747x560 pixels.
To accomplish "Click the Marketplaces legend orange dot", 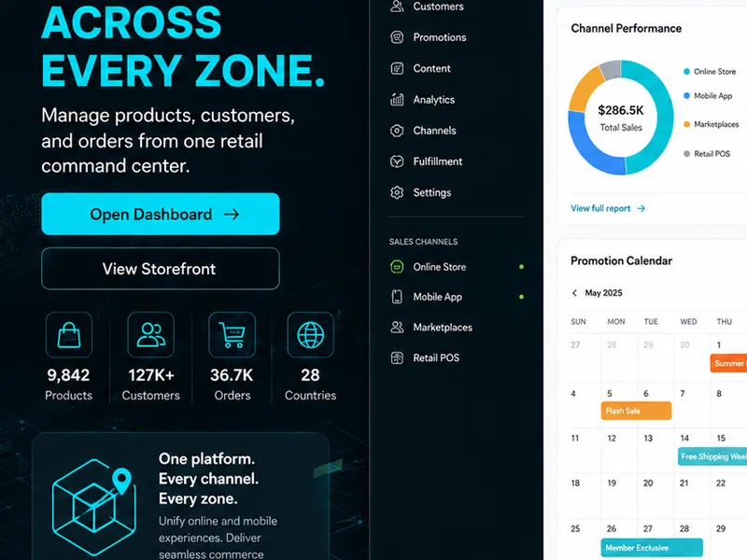I will [x=686, y=124].
